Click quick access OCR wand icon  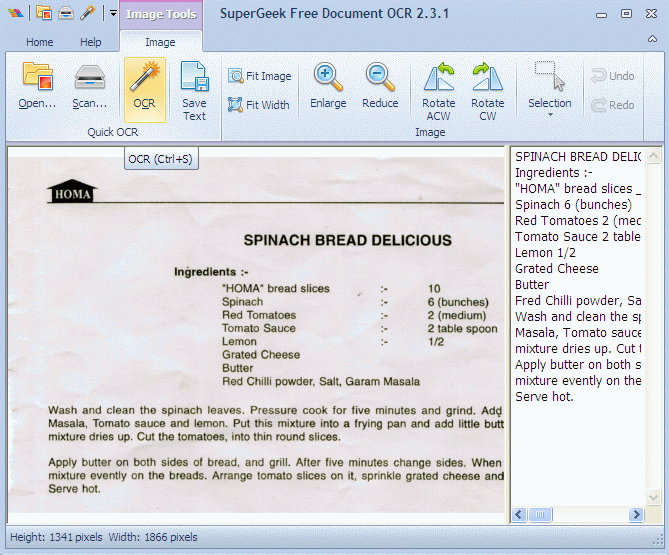point(87,13)
